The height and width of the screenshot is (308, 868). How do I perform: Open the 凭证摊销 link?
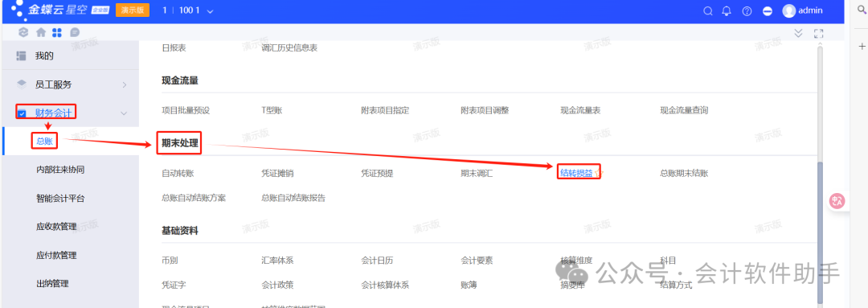pyautogui.click(x=277, y=174)
